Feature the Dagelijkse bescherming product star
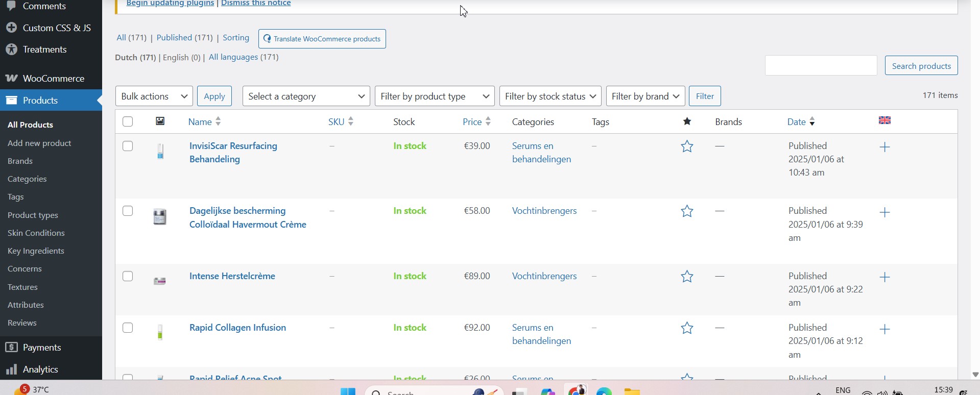The width and height of the screenshot is (980, 395). tap(687, 211)
